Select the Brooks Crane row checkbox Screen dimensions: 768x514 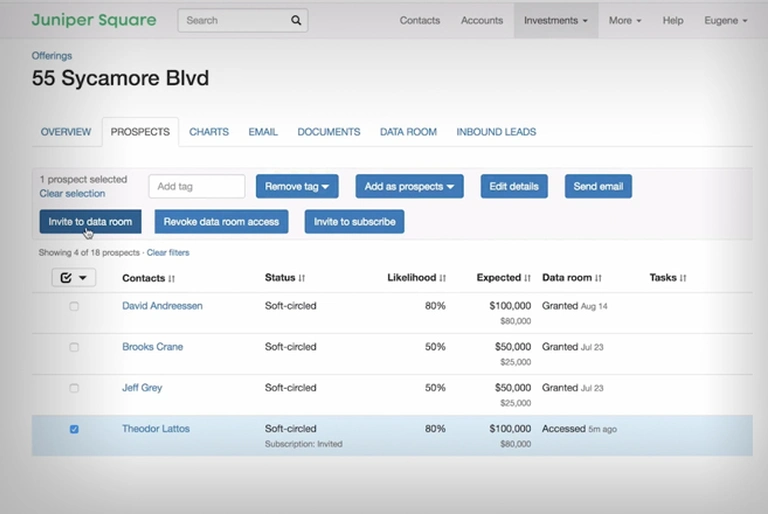[x=74, y=347]
